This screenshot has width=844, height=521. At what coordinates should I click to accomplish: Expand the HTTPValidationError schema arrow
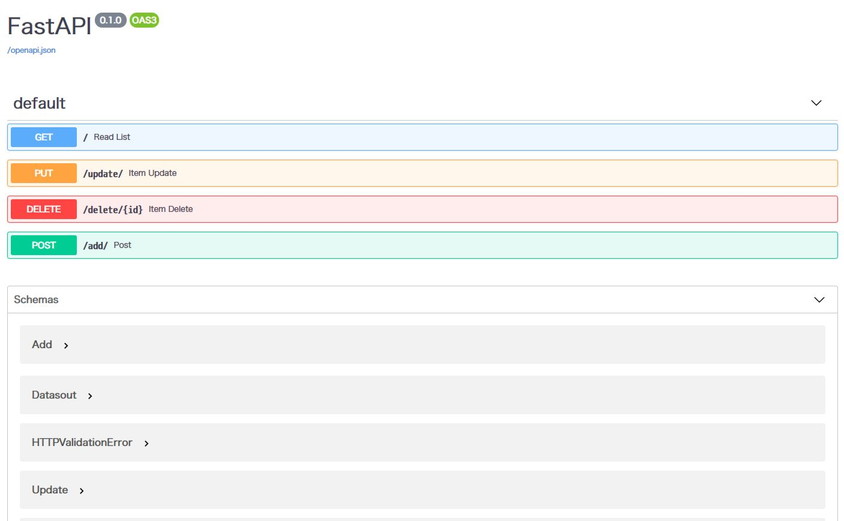click(x=146, y=443)
